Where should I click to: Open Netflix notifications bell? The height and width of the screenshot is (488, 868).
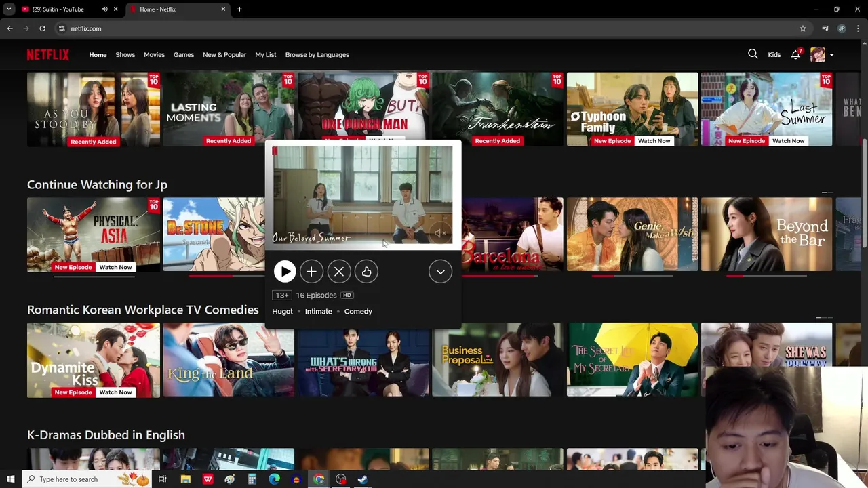795,54
